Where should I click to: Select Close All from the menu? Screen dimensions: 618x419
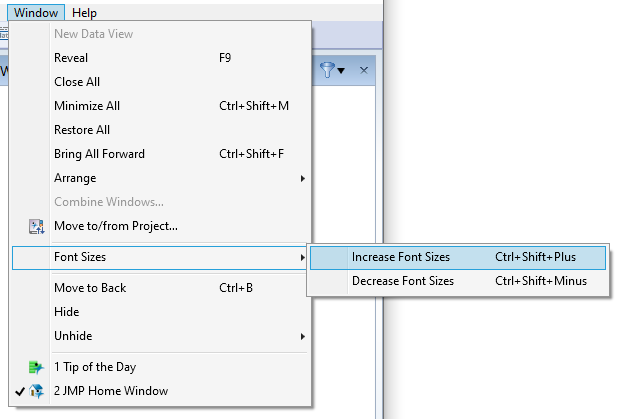[77, 82]
